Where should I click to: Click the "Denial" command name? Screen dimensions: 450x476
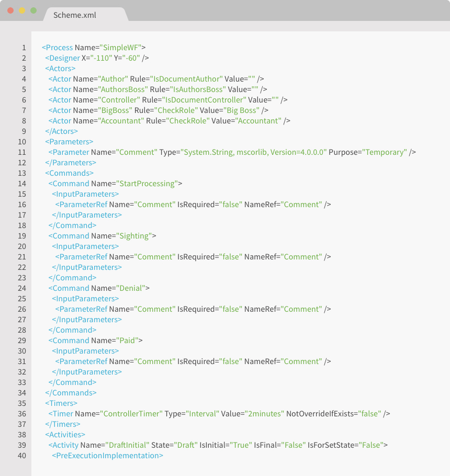coord(131,288)
